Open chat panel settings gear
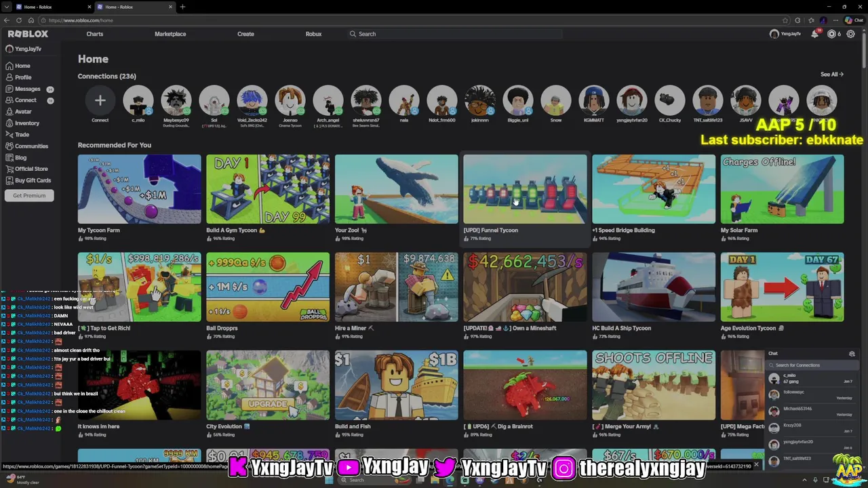The image size is (868, 488). pyautogui.click(x=852, y=354)
